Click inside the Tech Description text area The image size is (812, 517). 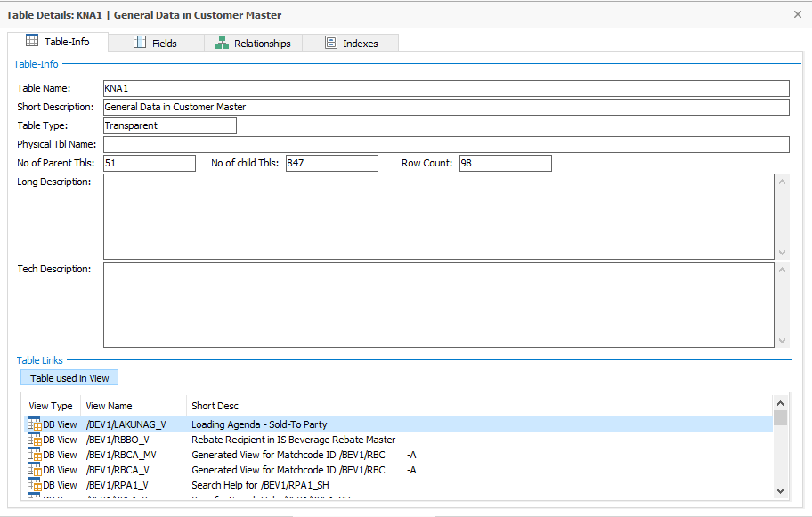point(439,305)
